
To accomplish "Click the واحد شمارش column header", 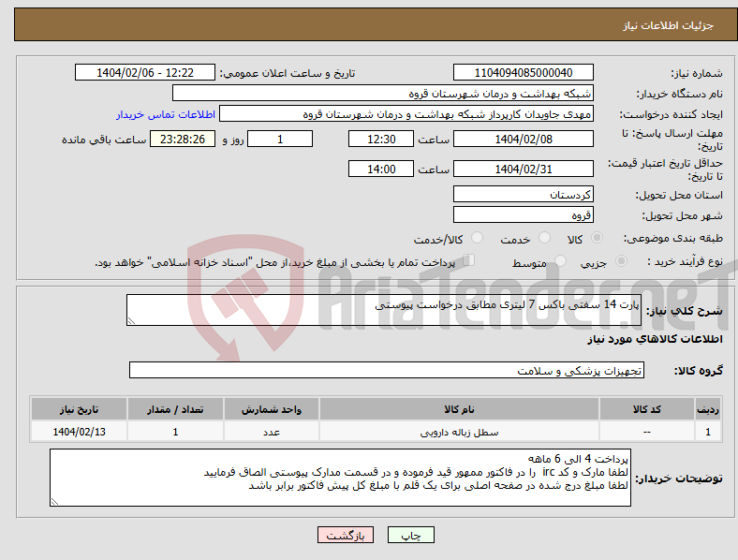I will click(x=272, y=409).
